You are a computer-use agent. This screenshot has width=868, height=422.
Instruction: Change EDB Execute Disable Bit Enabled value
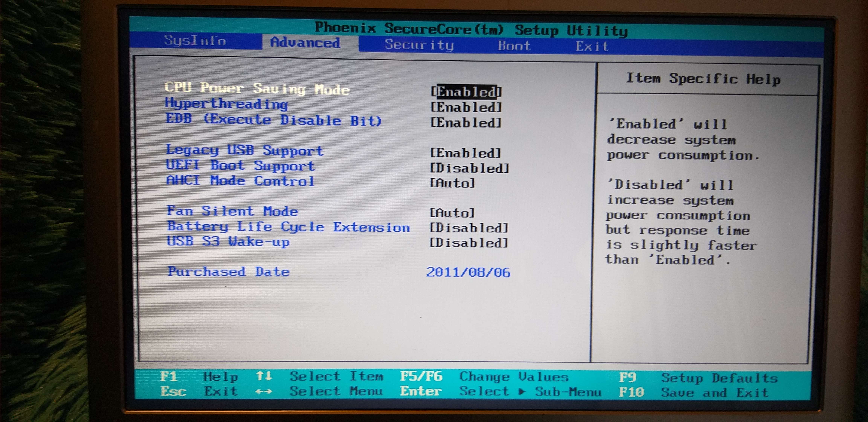466,122
